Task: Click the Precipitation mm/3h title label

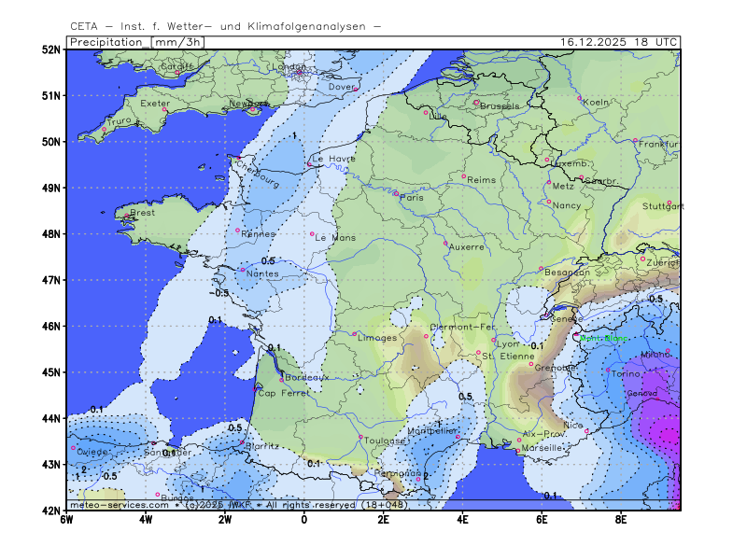Action: [136, 42]
